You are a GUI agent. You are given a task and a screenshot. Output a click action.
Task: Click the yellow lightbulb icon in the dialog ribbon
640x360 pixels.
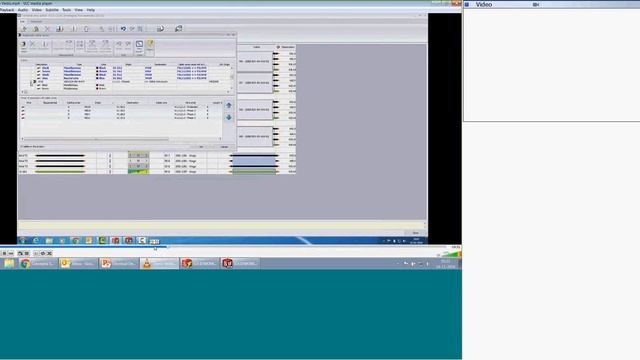(150, 43)
